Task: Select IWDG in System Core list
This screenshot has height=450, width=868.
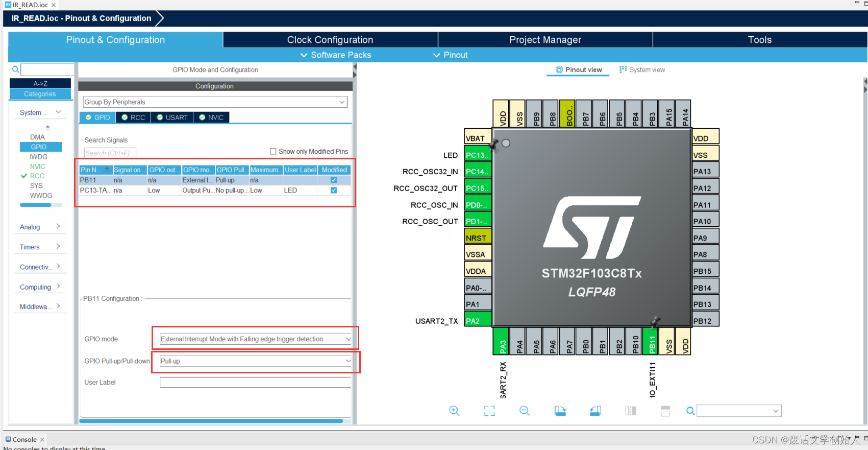Action: click(38, 157)
